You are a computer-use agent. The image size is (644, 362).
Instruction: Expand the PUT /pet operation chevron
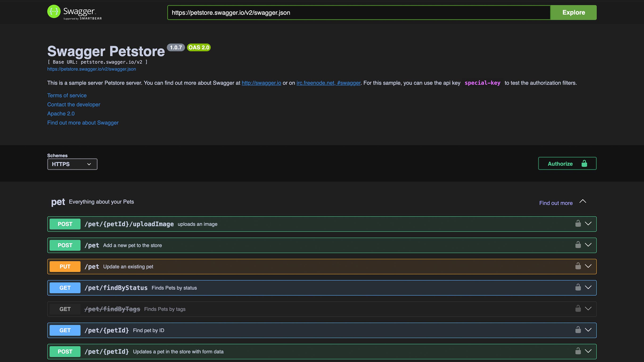[588, 266]
